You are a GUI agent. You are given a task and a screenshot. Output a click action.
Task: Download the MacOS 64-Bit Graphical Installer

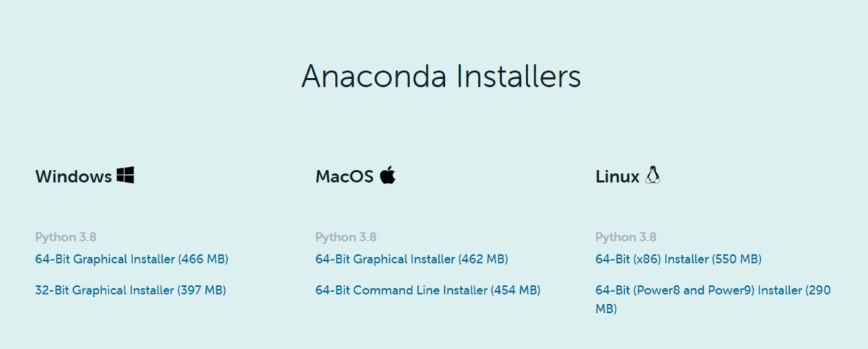[x=411, y=259]
